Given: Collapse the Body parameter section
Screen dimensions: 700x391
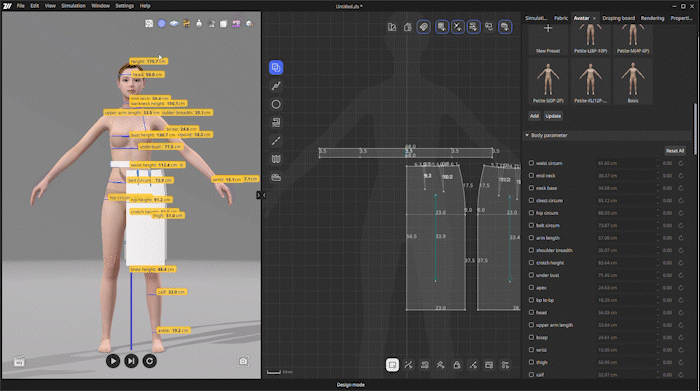Looking at the screenshot, I should click(527, 135).
